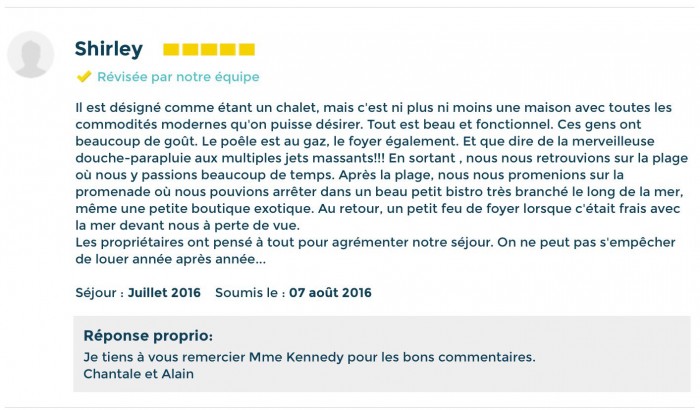Click the 'Soumis le :' label

250,293
